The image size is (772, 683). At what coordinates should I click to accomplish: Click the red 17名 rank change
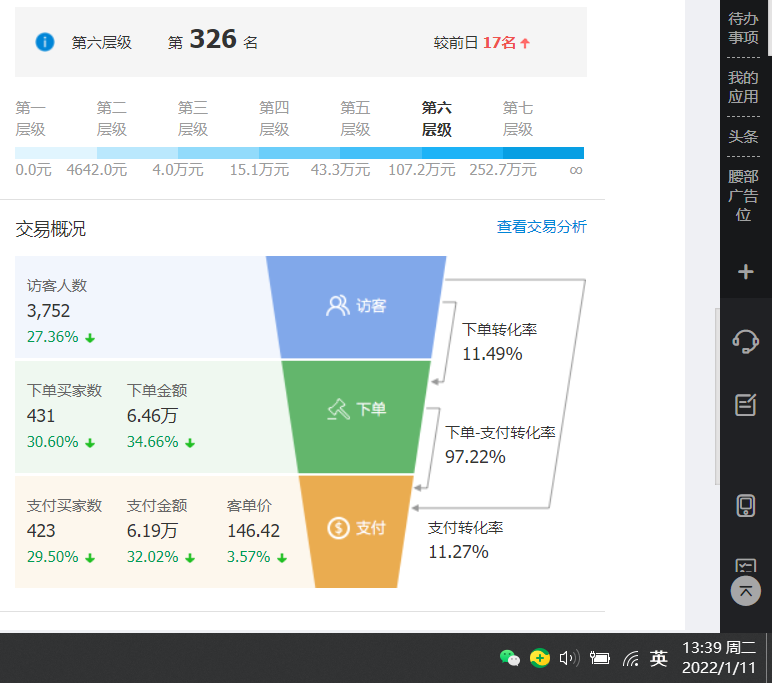499,43
